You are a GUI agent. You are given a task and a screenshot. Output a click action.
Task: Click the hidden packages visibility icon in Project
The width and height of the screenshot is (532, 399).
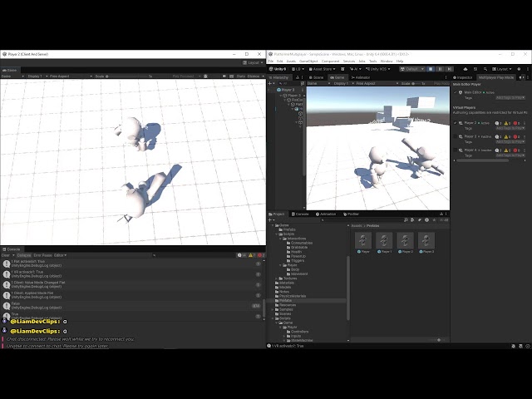[443, 219]
